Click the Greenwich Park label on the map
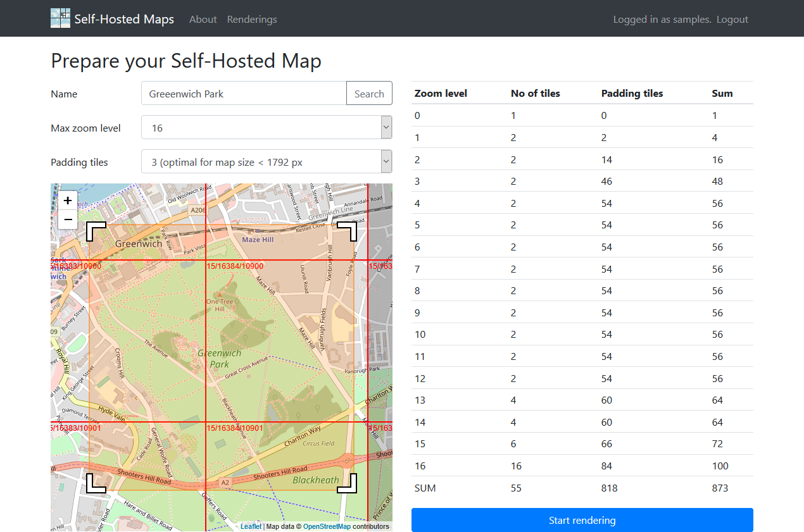This screenshot has height=532, width=804. [219, 359]
